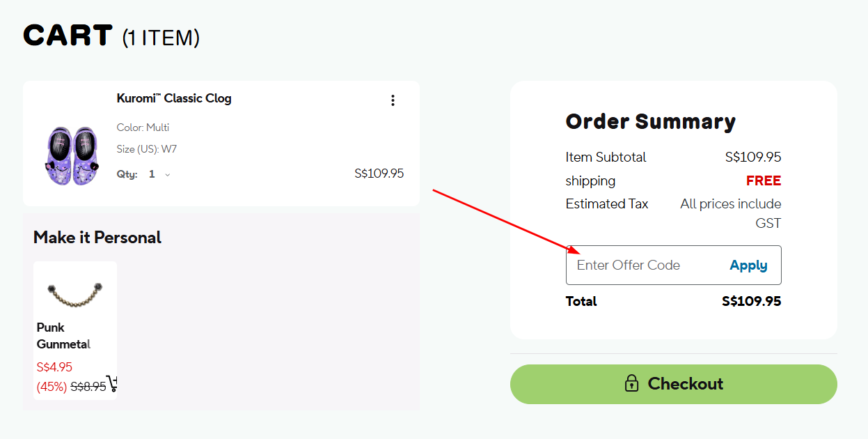Click the Make it Personal heading

(x=97, y=237)
